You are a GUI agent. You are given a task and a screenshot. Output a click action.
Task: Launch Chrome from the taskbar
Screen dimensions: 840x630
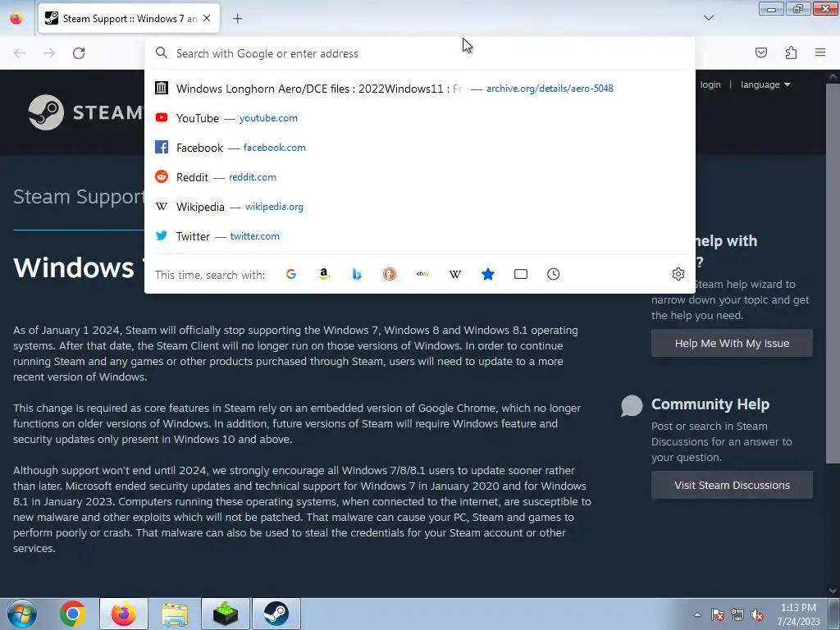(73, 614)
